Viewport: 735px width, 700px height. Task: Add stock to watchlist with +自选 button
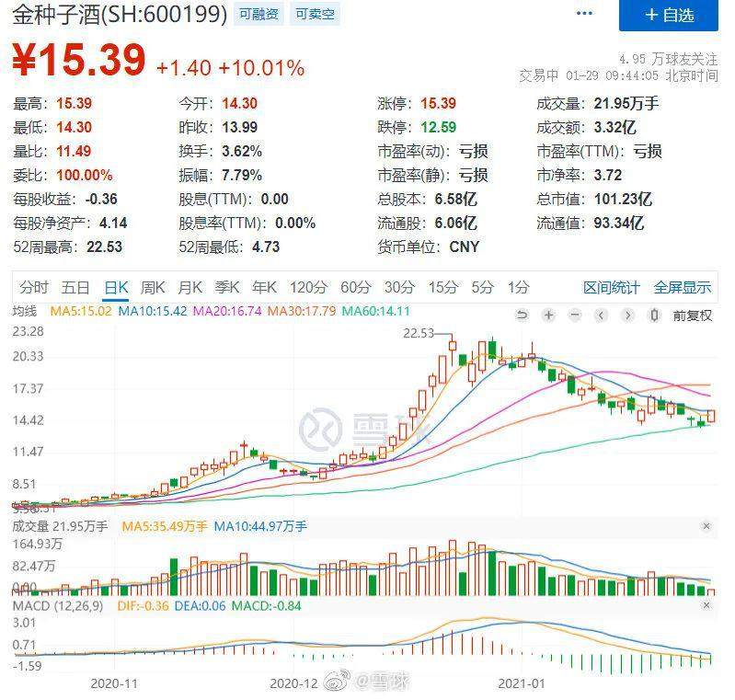(x=669, y=15)
